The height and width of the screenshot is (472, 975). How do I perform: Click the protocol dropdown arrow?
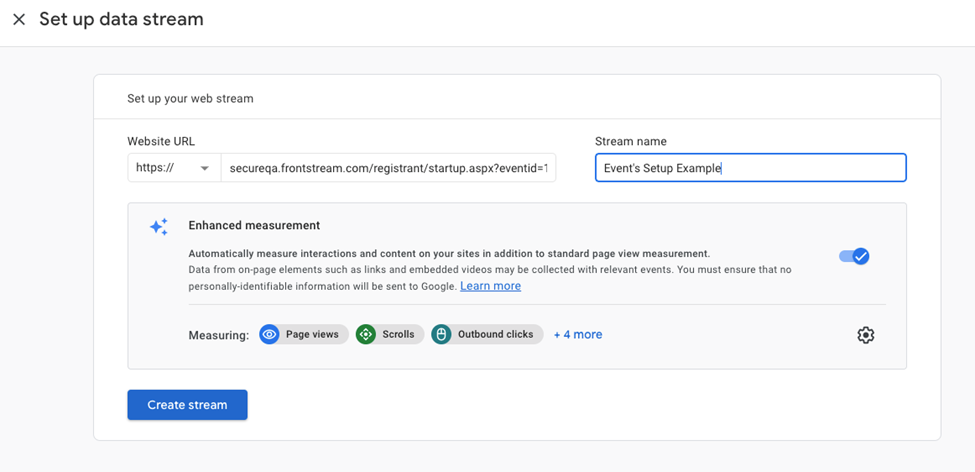205,169
